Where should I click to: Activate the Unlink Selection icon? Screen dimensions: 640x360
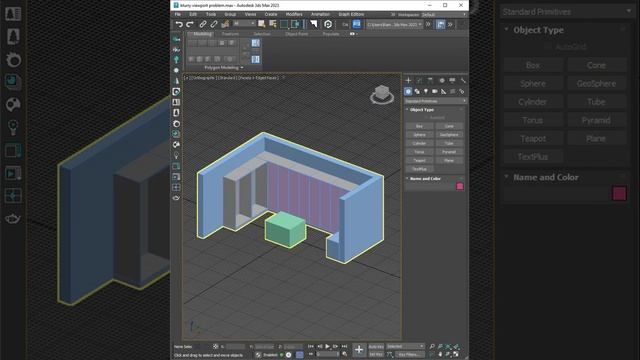[x=214, y=24]
